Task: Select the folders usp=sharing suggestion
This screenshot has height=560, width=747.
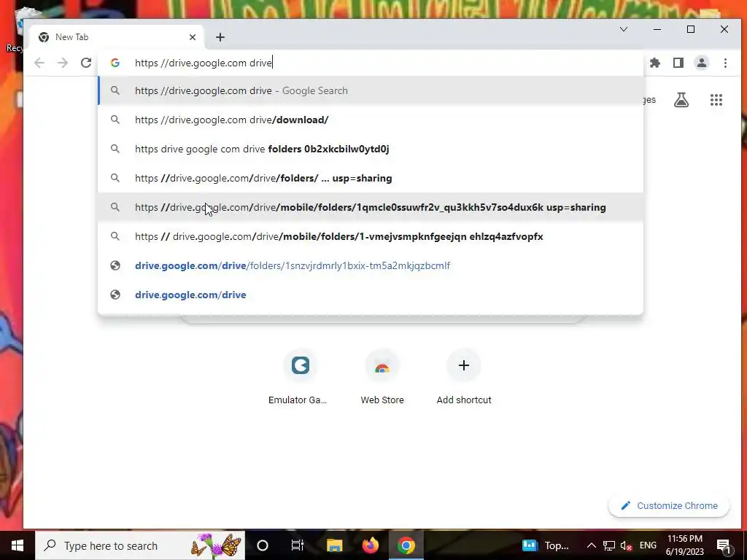Action: pyautogui.click(x=371, y=178)
